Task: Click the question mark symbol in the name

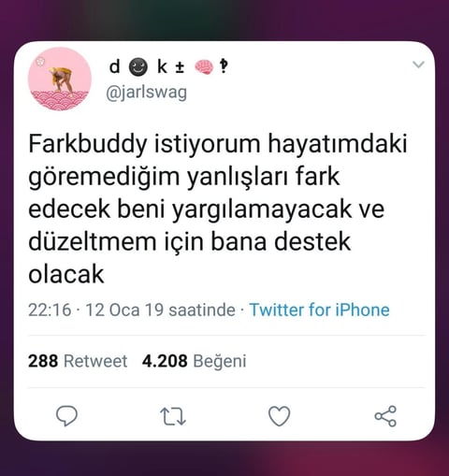Action: 224,66
